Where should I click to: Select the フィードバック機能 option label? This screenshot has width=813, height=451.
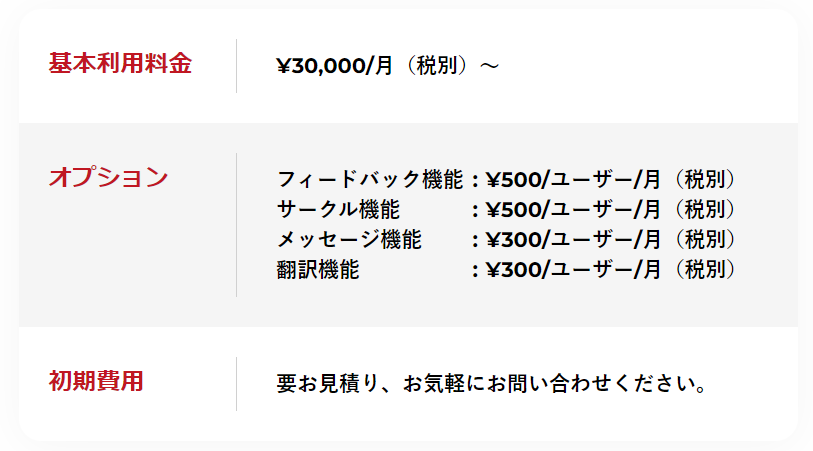pos(369,180)
